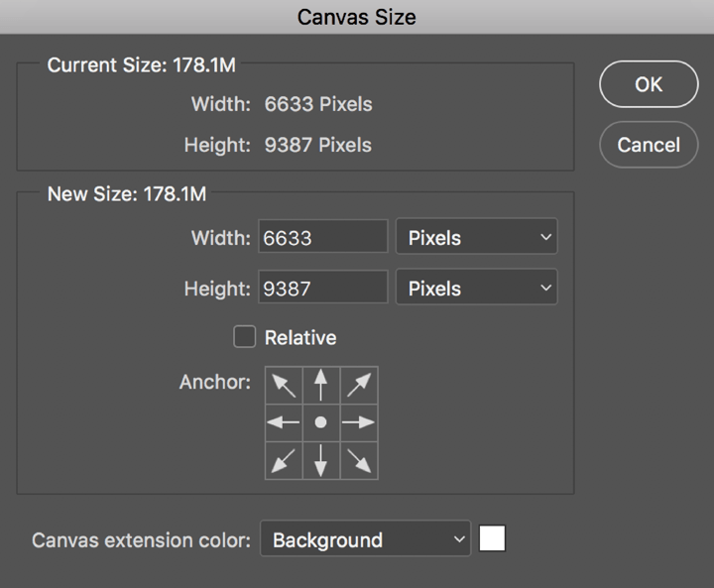Image resolution: width=714 pixels, height=588 pixels.
Task: Click the Canvas Size title bar
Action: (357, 17)
